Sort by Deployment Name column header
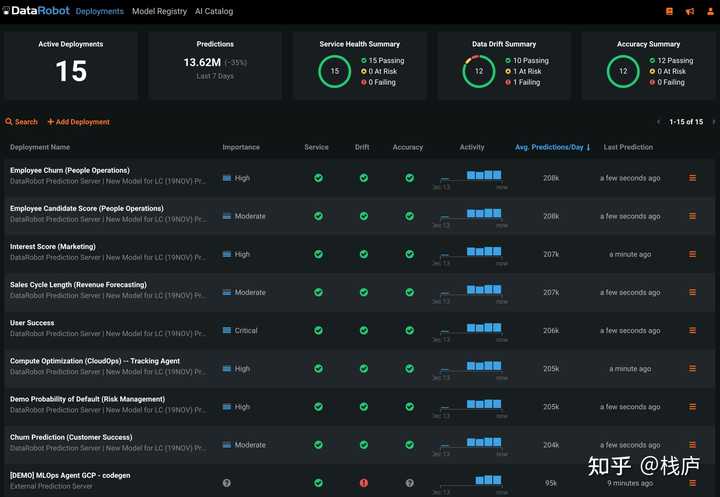 pyautogui.click(x=40, y=147)
